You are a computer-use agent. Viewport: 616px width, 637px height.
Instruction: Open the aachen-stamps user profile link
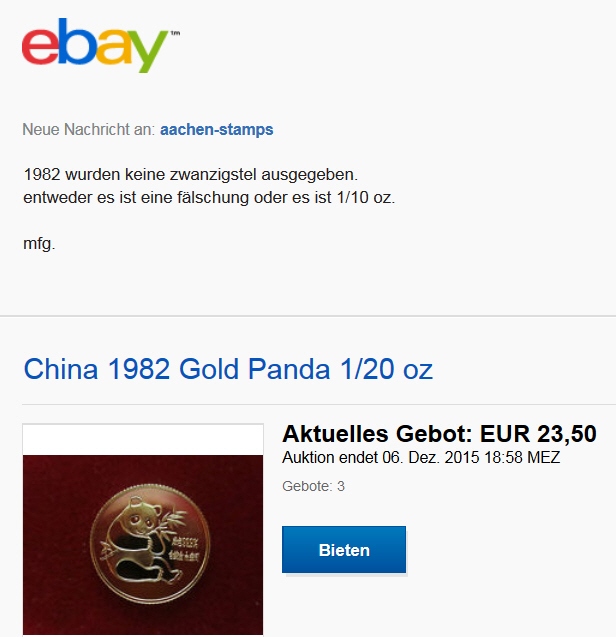(217, 130)
